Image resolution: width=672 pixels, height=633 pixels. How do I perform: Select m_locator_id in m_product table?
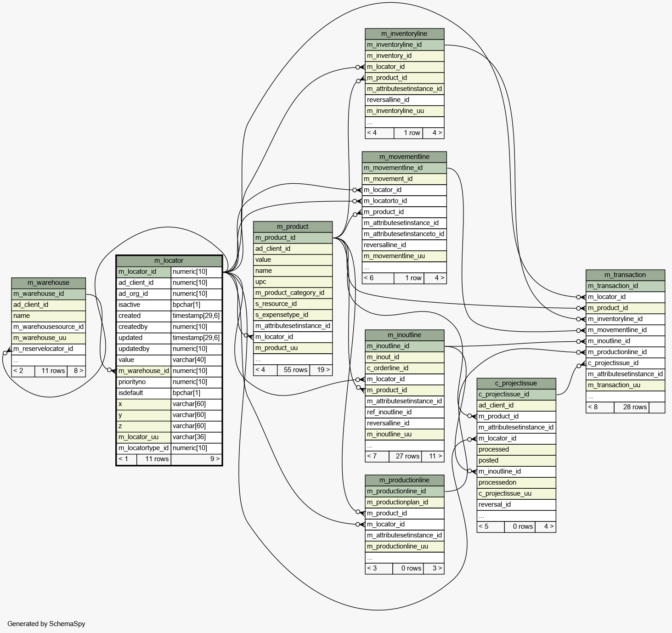(x=293, y=337)
